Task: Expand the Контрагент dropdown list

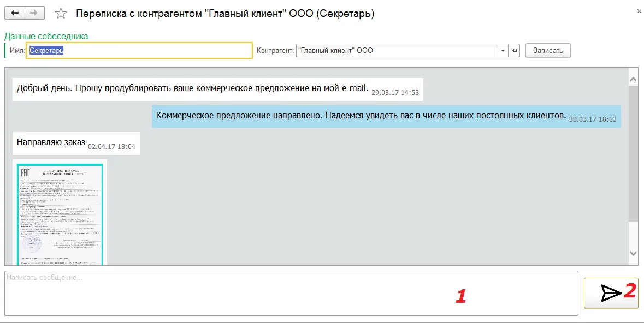Action: (503, 51)
